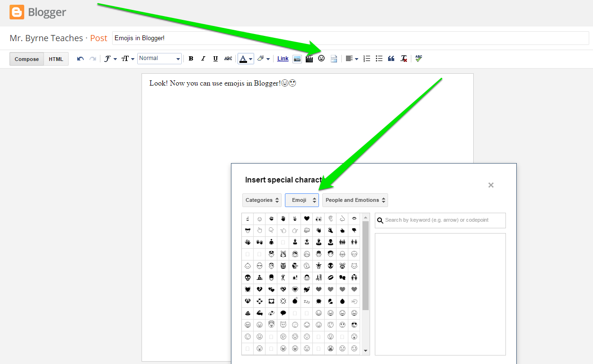This screenshot has width=593, height=364.
Task: Switch the editor to Compose mode
Action: [x=27, y=59]
